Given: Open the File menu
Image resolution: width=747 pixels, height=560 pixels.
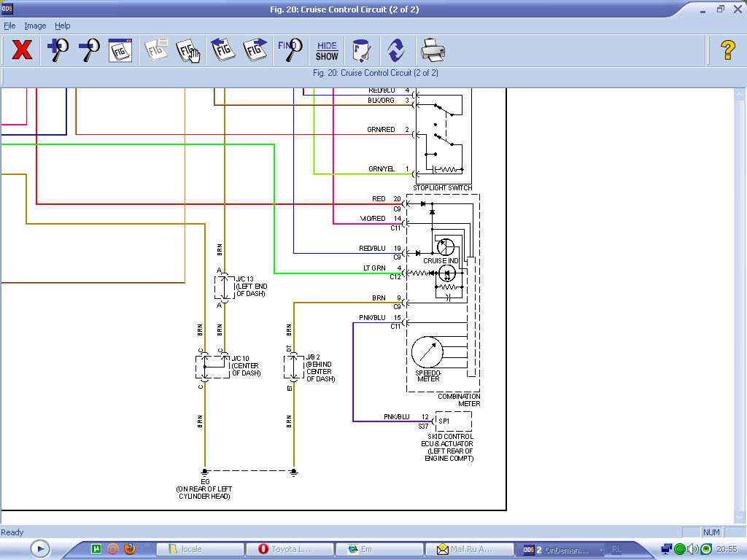Looking at the screenshot, I should click(x=9, y=26).
